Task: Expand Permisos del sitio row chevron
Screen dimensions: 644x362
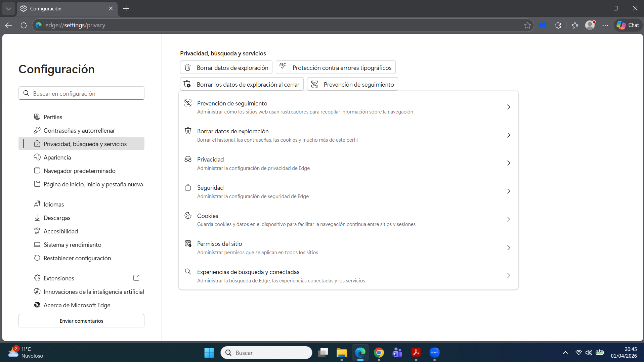Action: (x=509, y=248)
